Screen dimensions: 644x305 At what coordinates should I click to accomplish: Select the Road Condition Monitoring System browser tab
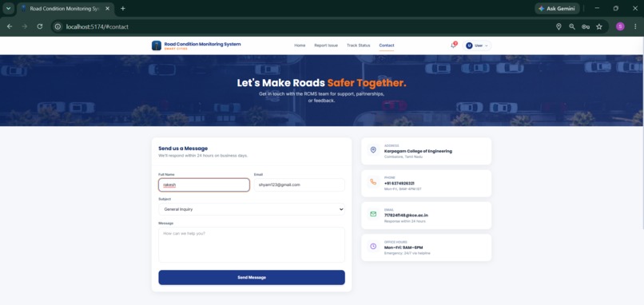pos(66,9)
